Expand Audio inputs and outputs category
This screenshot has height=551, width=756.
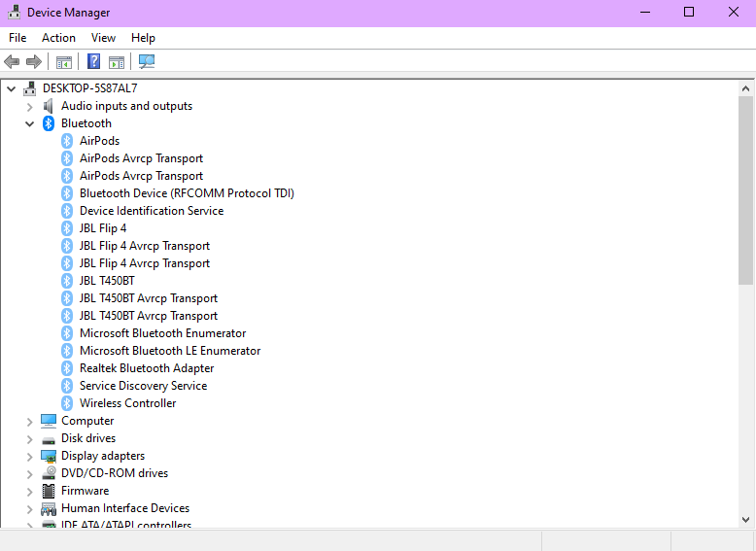point(30,107)
